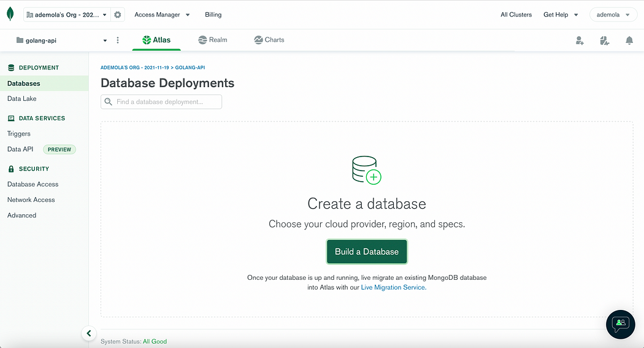Switch to the Atlas tab
The image size is (644, 348).
coord(156,40)
